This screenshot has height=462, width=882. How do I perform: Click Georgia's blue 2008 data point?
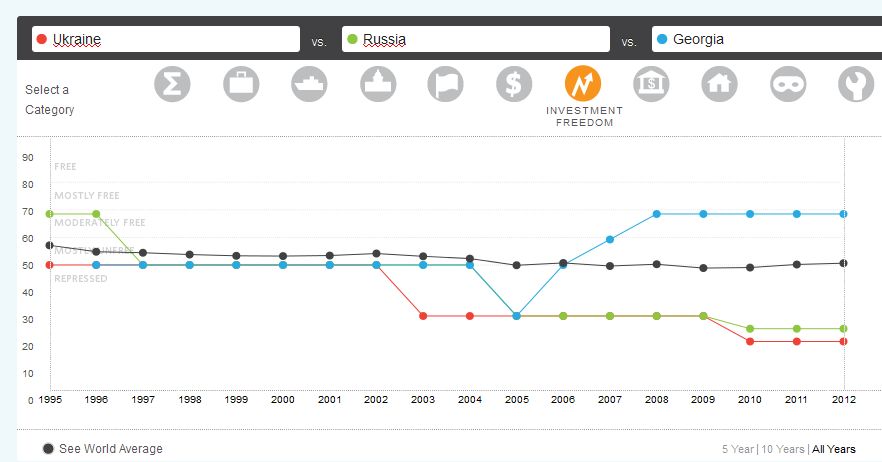pos(656,214)
